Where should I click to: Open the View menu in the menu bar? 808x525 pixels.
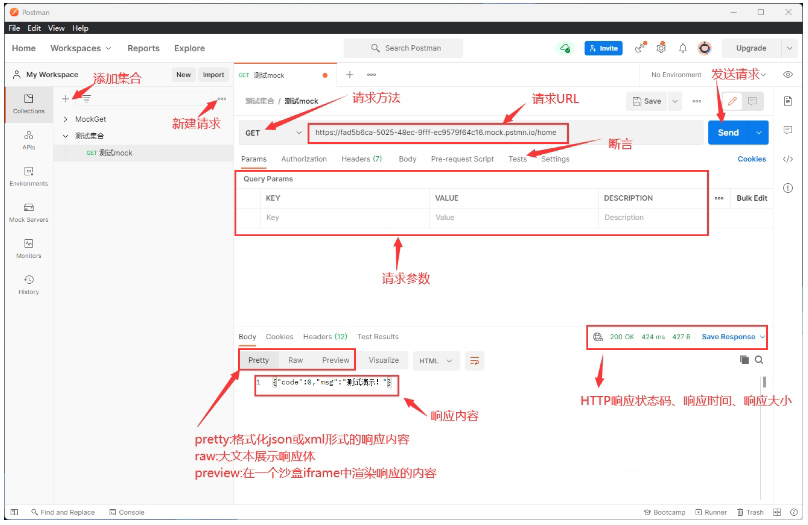click(x=56, y=28)
